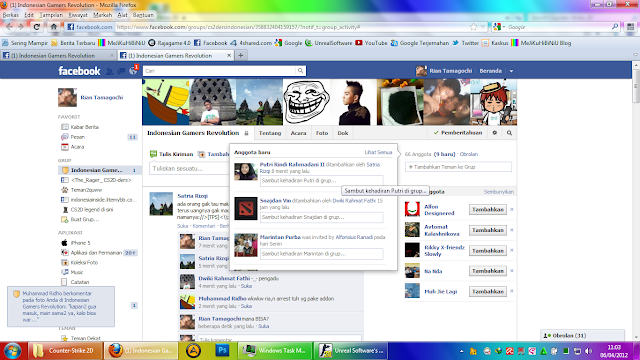
Task: Dismiss the Alfen Designered suggestion with its x
Action: tap(512, 209)
